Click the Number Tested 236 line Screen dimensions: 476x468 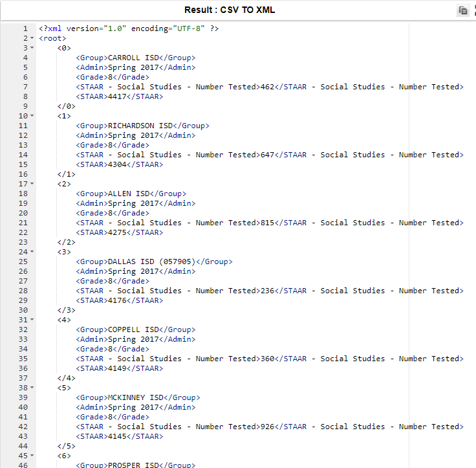click(x=270, y=291)
